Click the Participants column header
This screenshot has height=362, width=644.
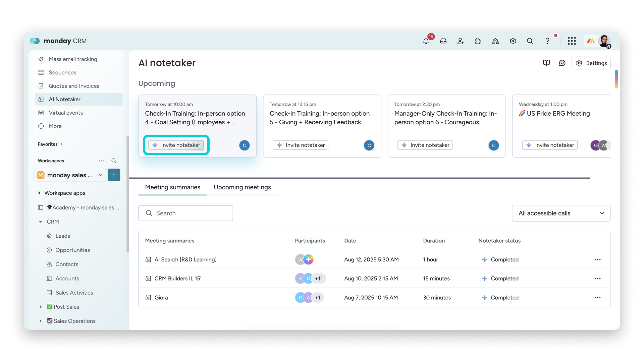point(310,241)
